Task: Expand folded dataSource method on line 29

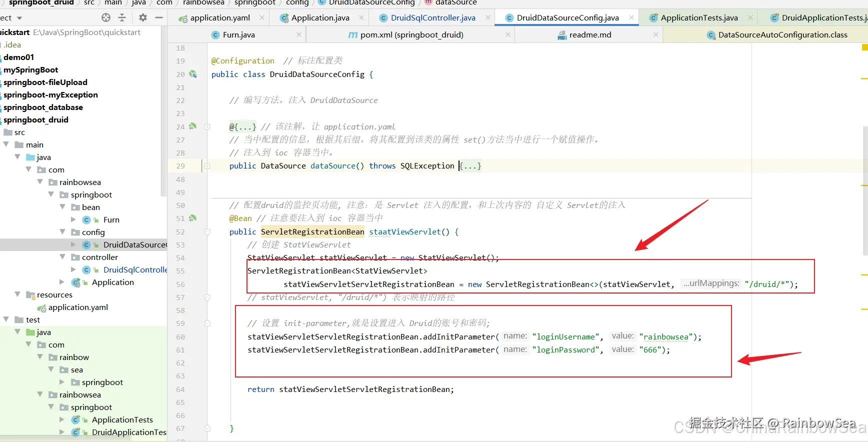Action: 207,166
